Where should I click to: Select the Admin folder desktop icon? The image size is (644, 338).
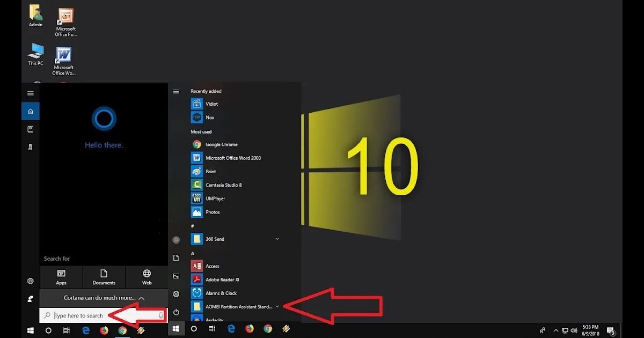35,16
